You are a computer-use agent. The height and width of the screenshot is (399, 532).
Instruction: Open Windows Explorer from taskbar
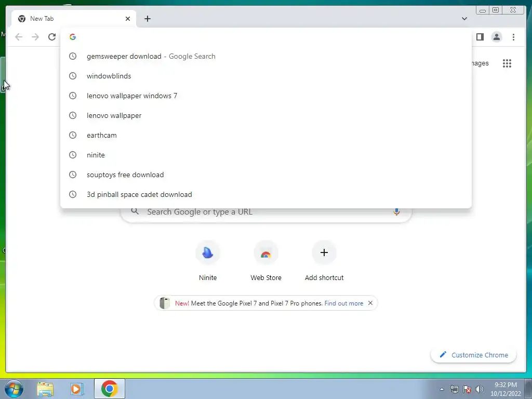(45, 389)
